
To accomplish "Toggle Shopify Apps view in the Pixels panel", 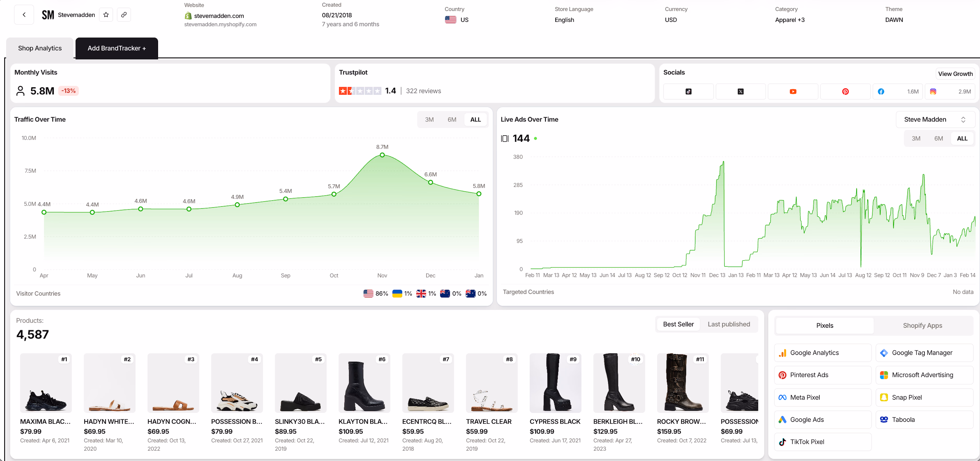I will (922, 325).
